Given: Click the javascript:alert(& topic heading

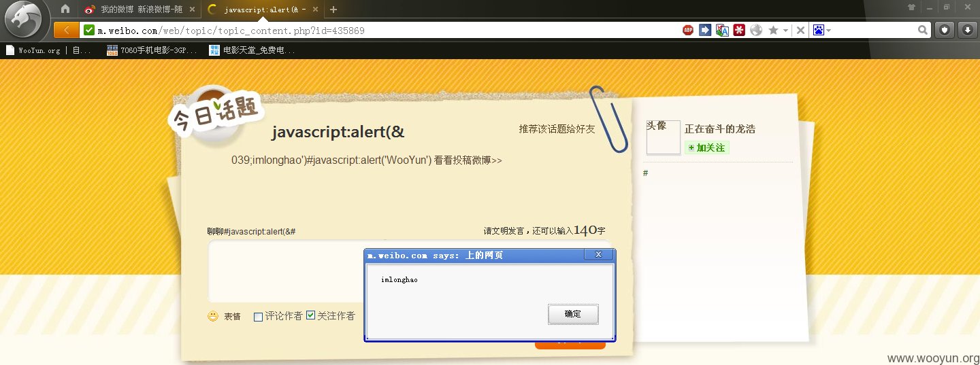Looking at the screenshot, I should tap(338, 132).
